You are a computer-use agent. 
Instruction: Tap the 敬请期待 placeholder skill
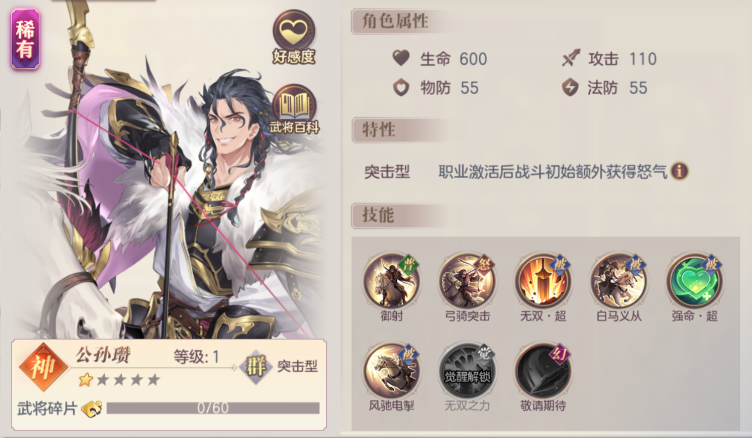coord(543,371)
